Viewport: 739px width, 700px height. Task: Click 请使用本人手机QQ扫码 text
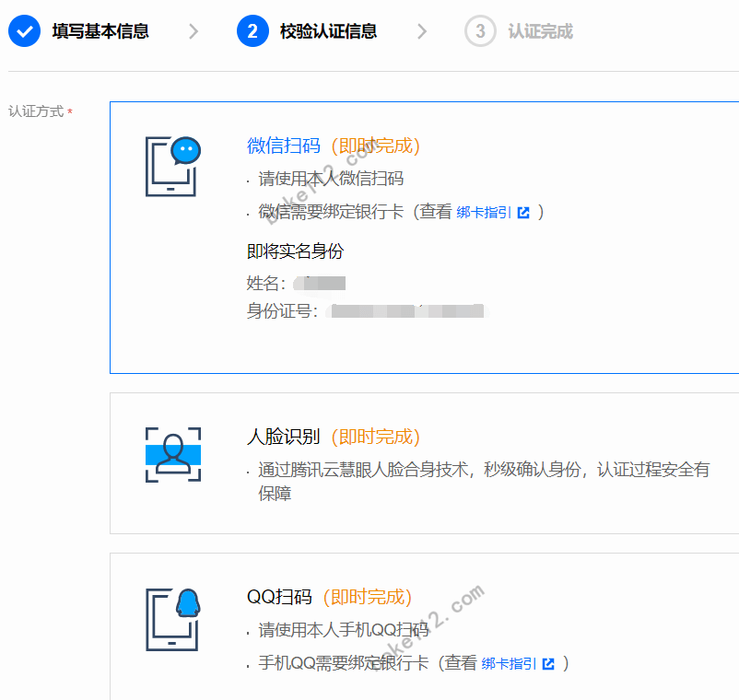[x=344, y=630]
